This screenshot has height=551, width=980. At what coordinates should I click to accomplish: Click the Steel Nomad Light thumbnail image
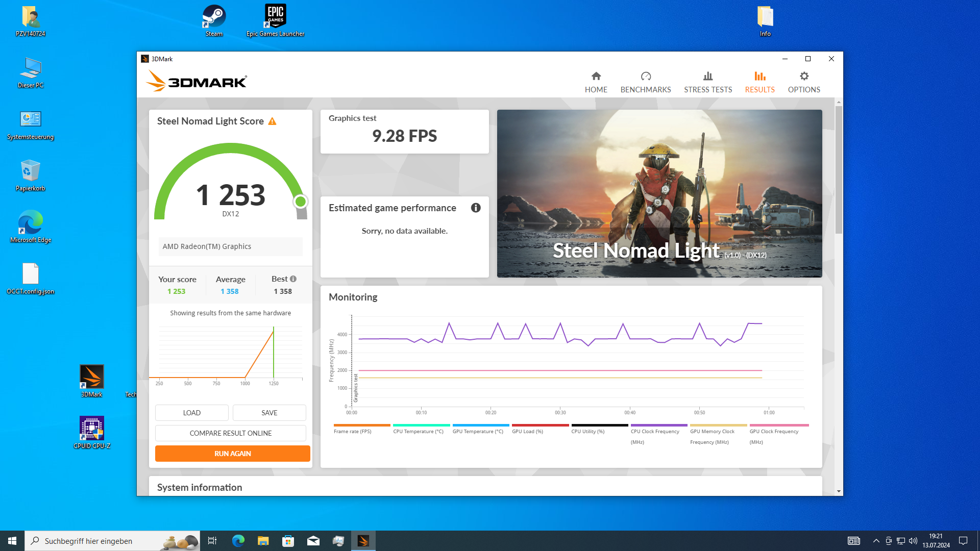pyautogui.click(x=659, y=193)
